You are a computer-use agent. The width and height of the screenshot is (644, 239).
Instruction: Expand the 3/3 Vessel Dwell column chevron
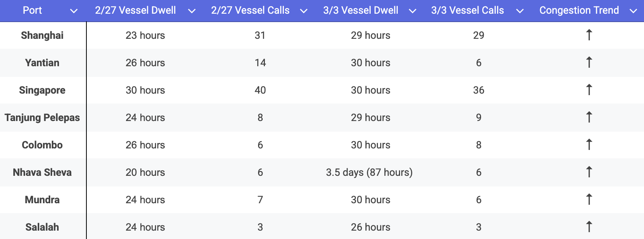tap(412, 11)
